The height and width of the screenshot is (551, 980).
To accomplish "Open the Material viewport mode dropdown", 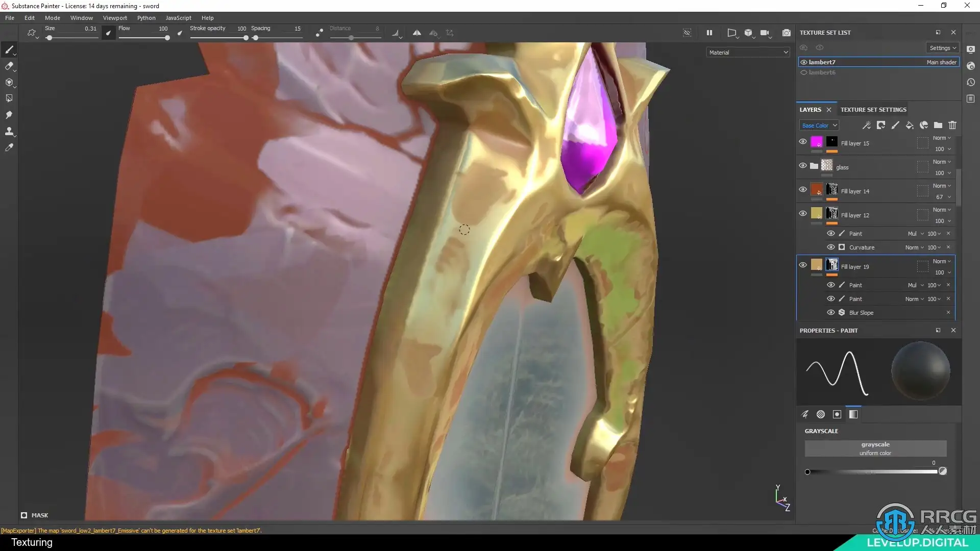I will click(748, 53).
